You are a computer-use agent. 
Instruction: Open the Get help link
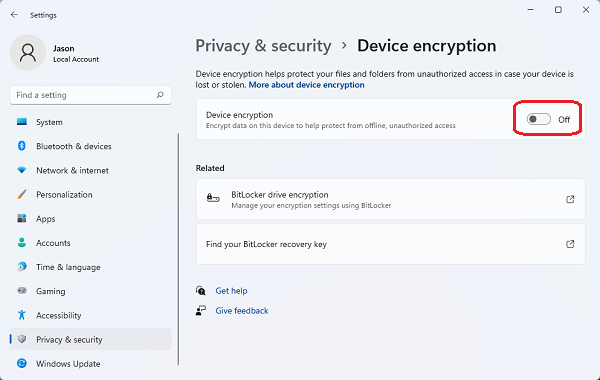[231, 290]
